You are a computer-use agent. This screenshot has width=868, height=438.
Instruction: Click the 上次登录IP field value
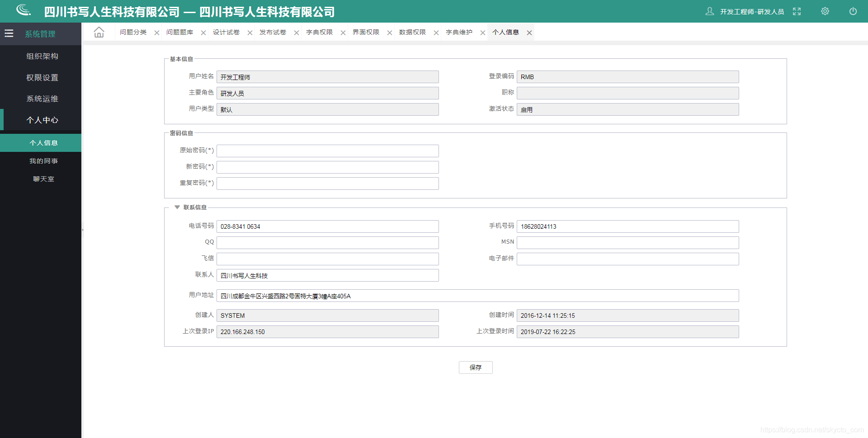[x=328, y=332]
